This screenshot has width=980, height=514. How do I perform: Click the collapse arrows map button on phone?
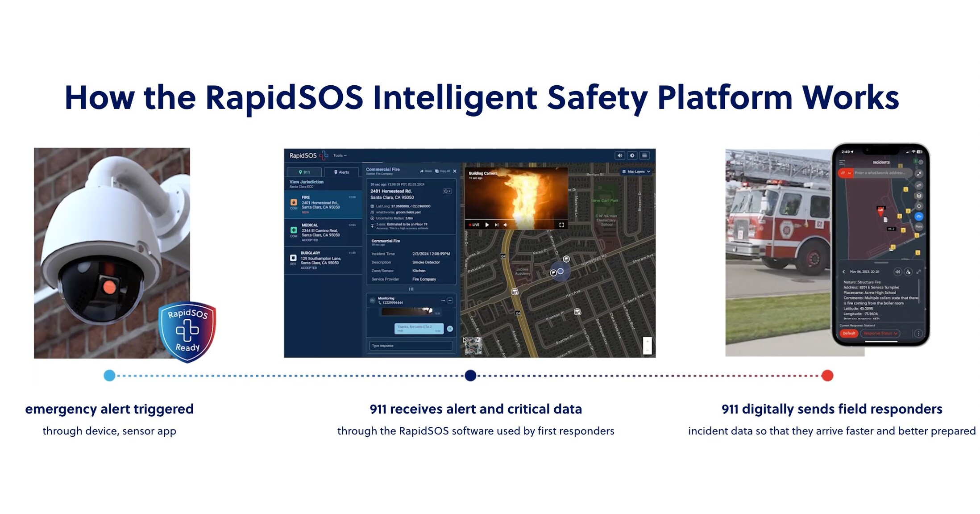tap(919, 174)
